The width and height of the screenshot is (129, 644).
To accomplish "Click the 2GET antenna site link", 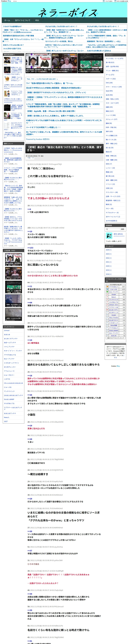I will 6,421.
